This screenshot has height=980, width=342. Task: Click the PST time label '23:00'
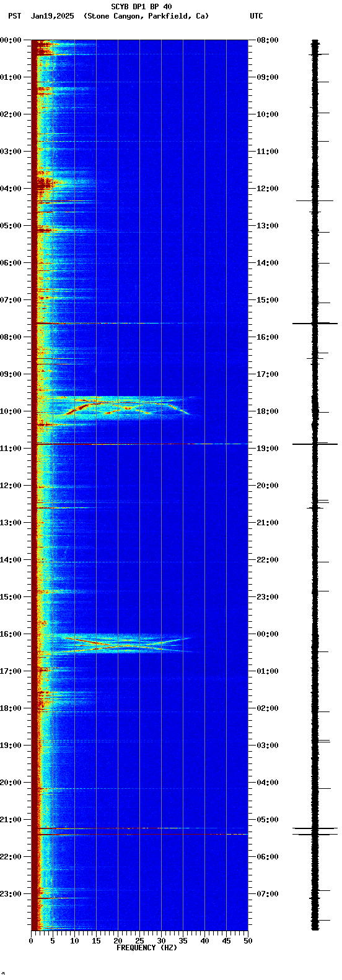pos(11,894)
